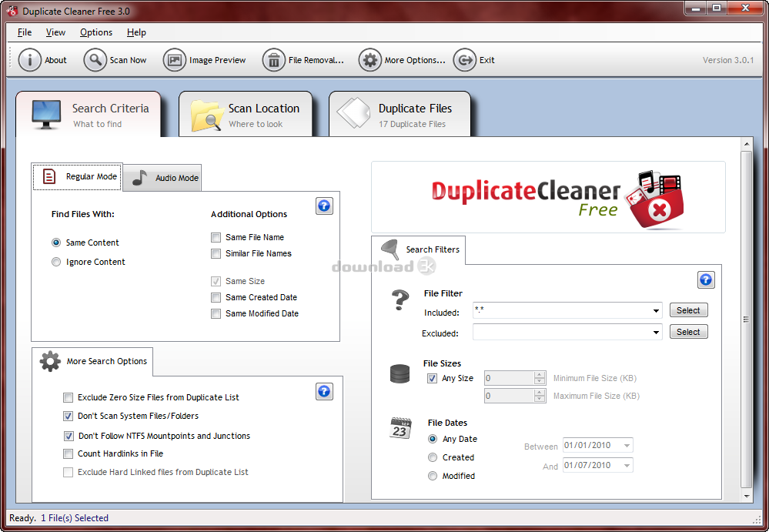Open help for More Search Options
Viewport: 769px width, 532px height.
point(324,391)
